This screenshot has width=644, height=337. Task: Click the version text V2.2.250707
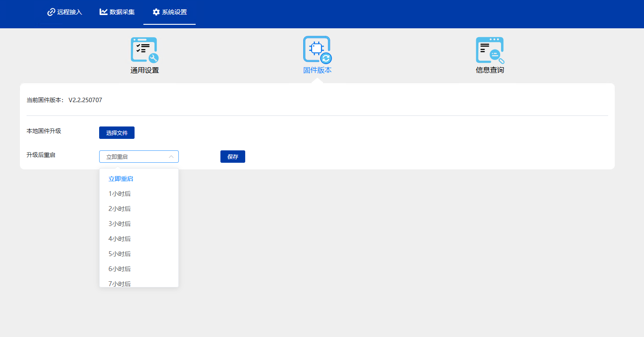(x=85, y=100)
